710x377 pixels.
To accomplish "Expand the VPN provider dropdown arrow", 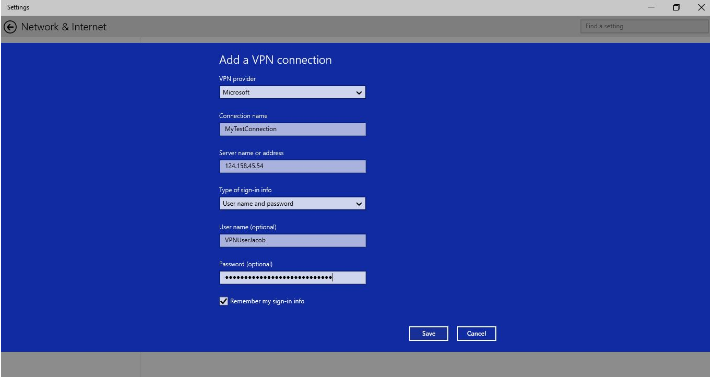I will click(x=359, y=92).
